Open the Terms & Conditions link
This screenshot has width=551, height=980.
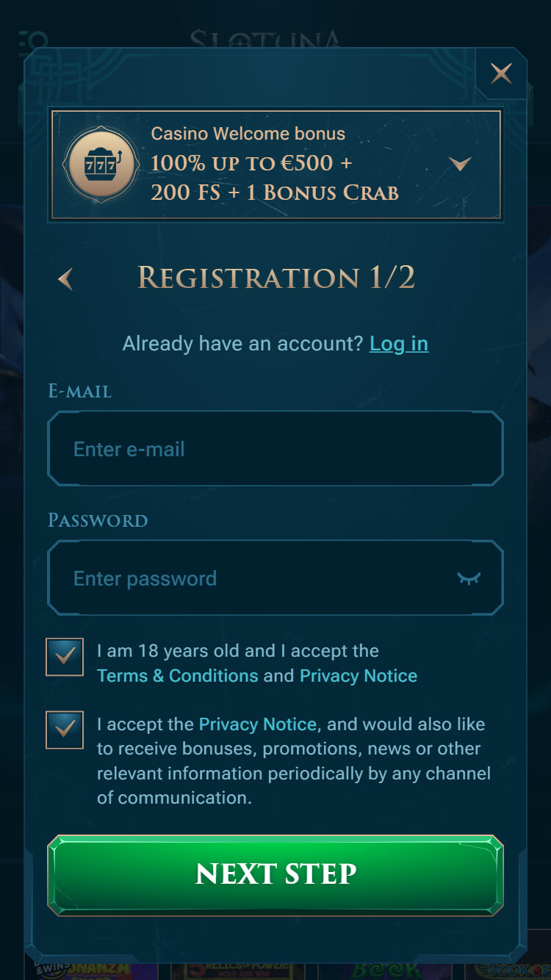[178, 676]
